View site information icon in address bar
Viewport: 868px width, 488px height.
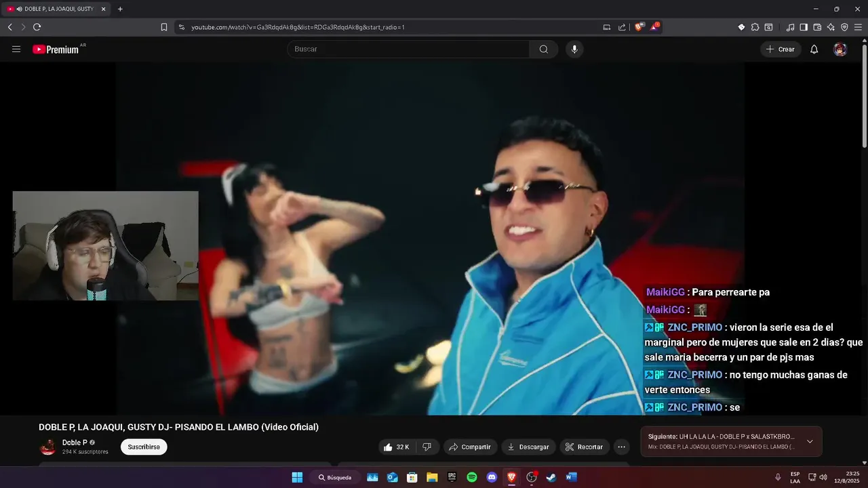pos(181,27)
